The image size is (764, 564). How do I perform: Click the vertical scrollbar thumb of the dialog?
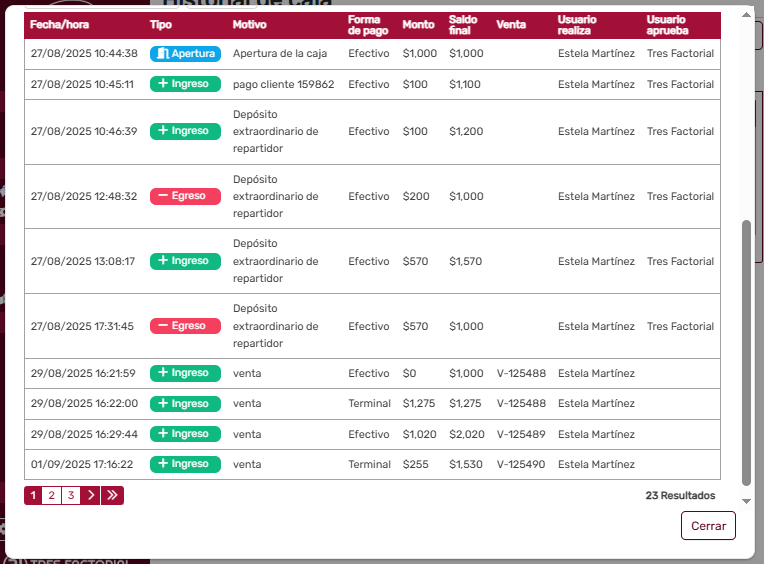click(745, 350)
